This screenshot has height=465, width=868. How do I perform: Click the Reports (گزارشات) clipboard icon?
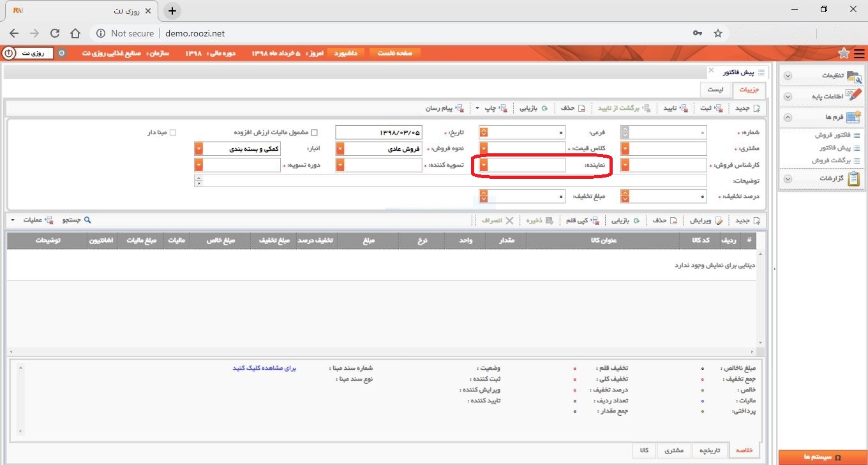point(854,179)
